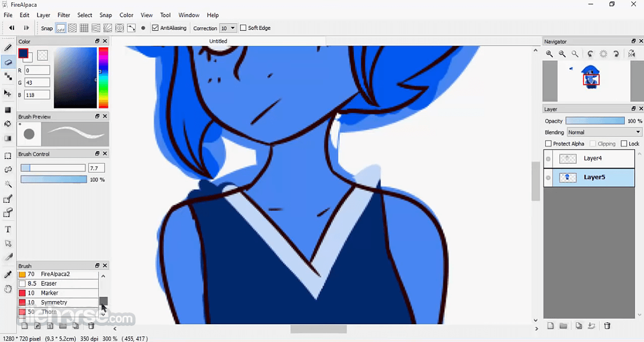Check the layer Lock option
644x342 pixels.
[x=624, y=144]
